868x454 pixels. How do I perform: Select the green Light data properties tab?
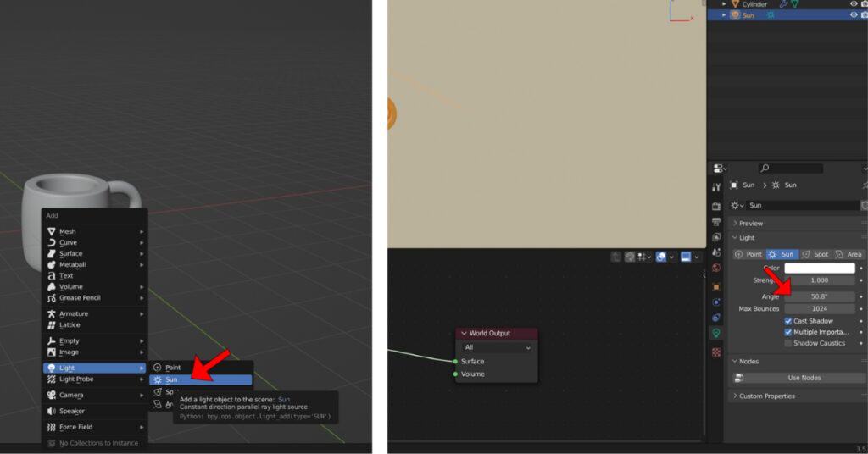(x=716, y=333)
